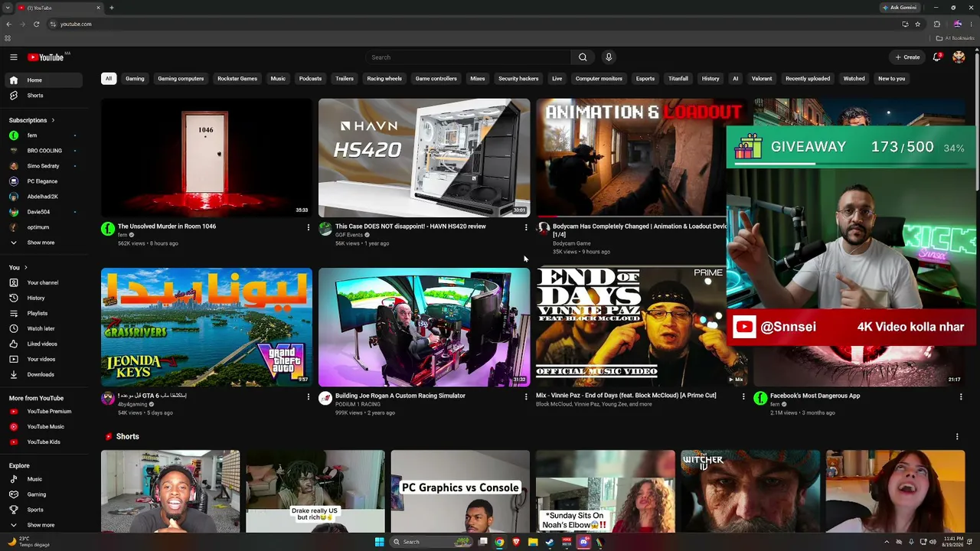Open the YouTube guide hamburger menu
This screenshot has height=551, width=980.
(x=14, y=57)
